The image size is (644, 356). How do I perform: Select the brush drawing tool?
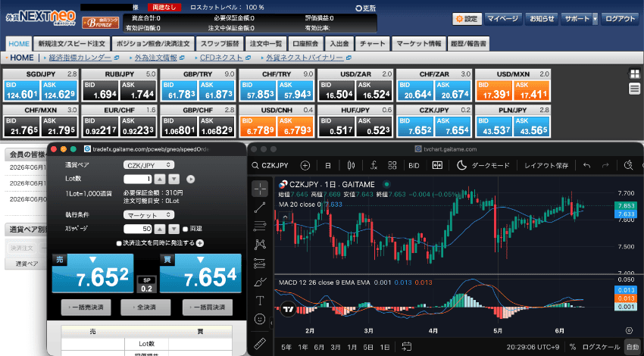coord(260,282)
